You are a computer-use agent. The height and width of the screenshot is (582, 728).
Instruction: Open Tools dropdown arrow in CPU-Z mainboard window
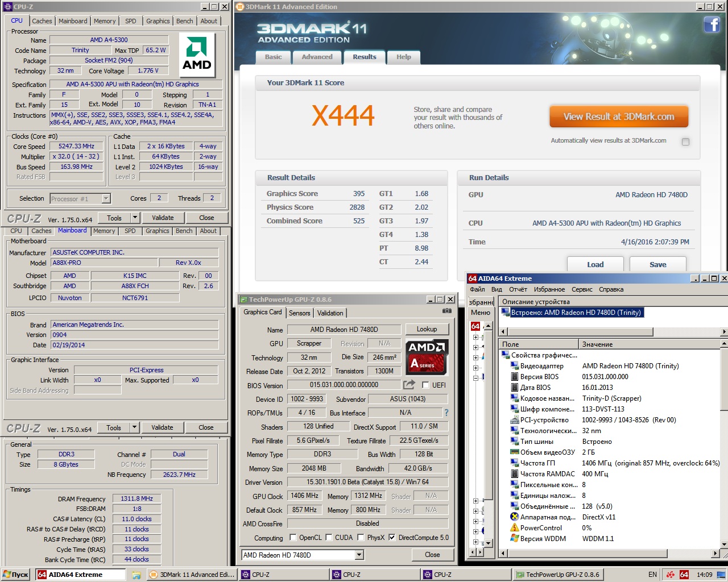coord(134,427)
